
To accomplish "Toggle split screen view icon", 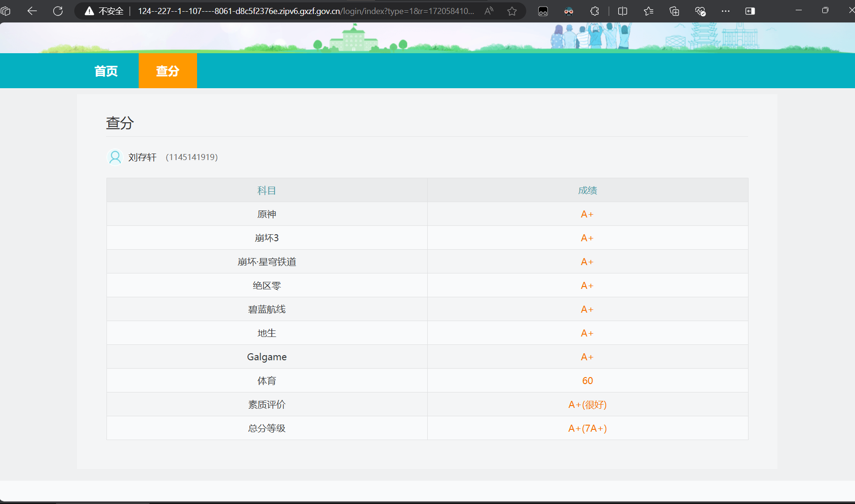I will pyautogui.click(x=622, y=11).
